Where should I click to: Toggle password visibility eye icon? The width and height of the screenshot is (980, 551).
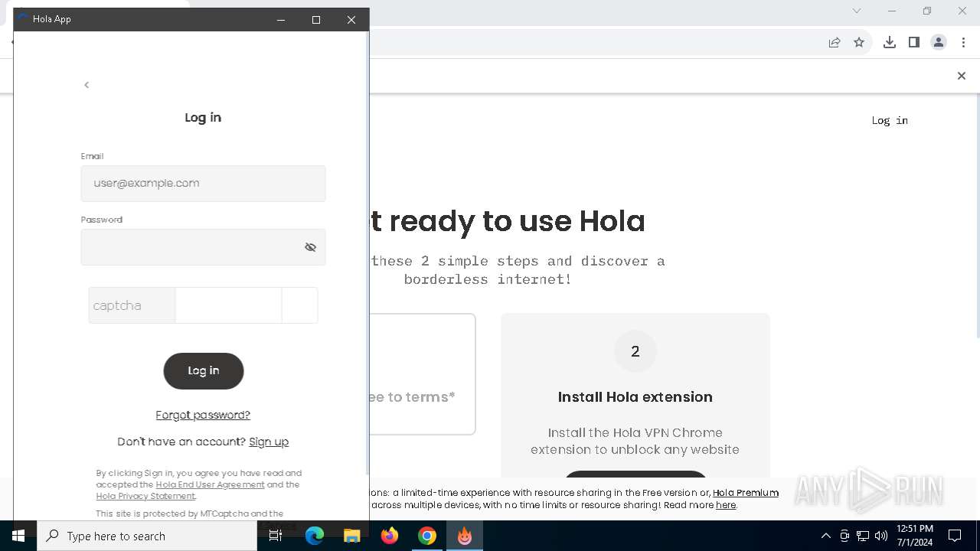coord(310,247)
